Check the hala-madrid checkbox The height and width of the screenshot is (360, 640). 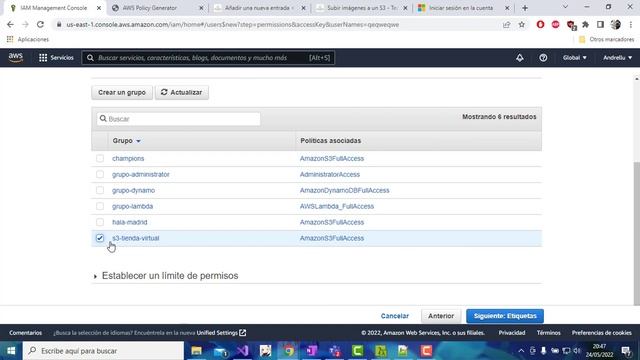pos(100,222)
